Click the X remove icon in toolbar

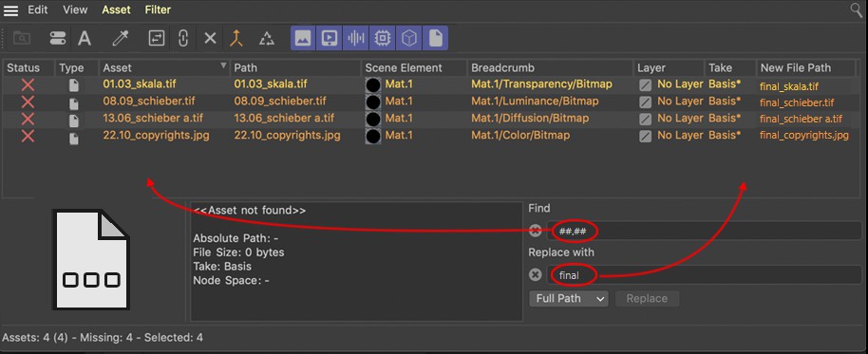click(210, 38)
